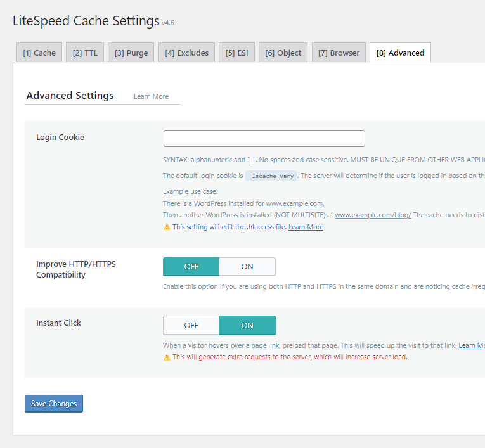Click the Advanced Settings section heading

[70, 96]
